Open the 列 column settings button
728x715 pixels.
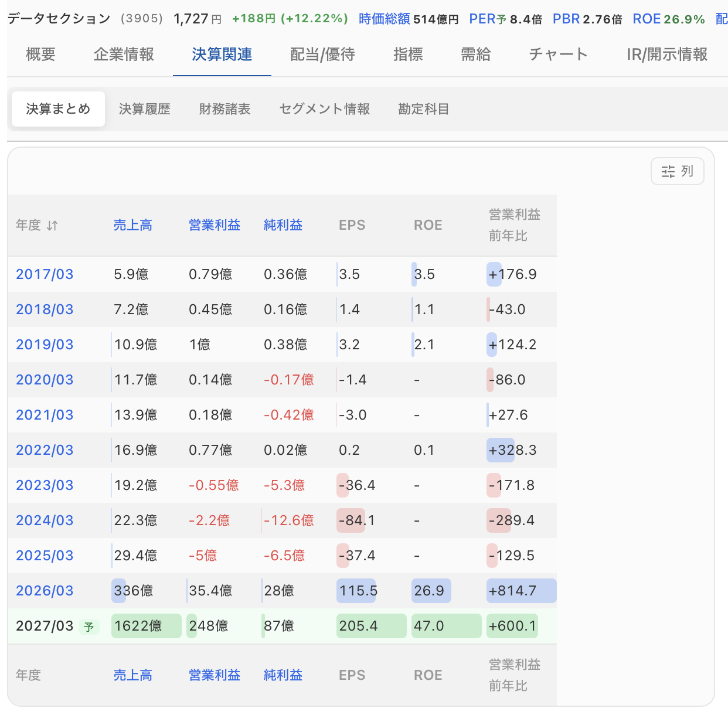[x=678, y=172]
